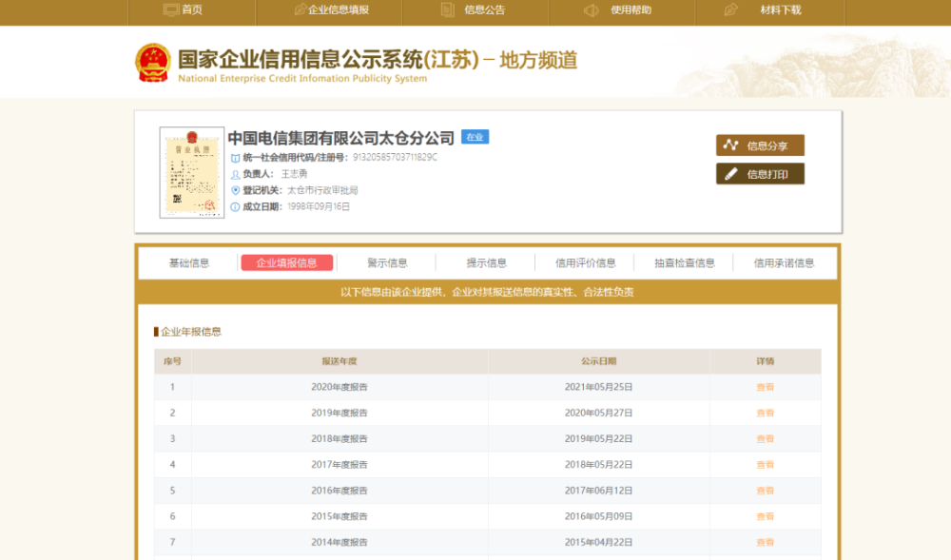The height and width of the screenshot is (560, 951).
Task: Click the credit code 91320585703711829C
Action: (x=395, y=158)
